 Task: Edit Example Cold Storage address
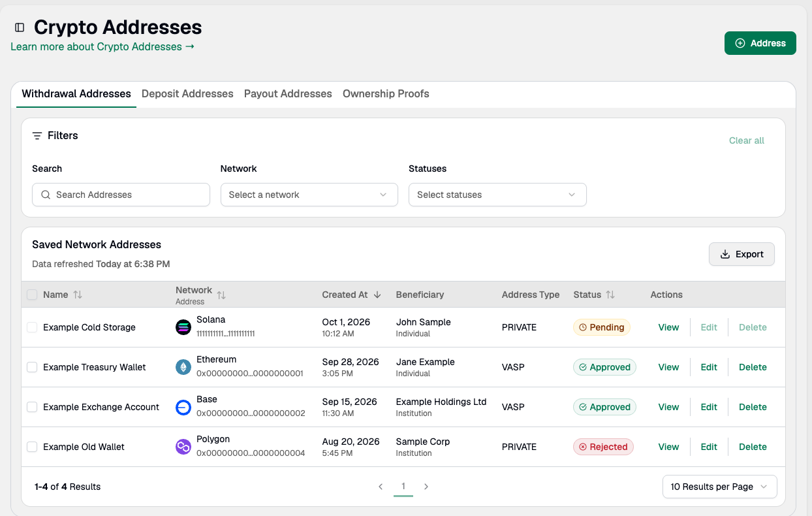pos(709,327)
